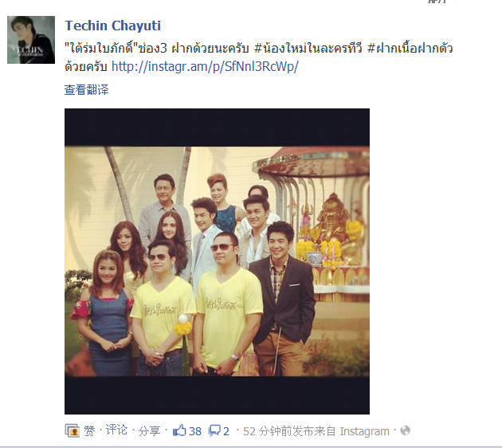502x448 pixels.
Task: Click the thumbs-up likes icon
Action: 179,430
